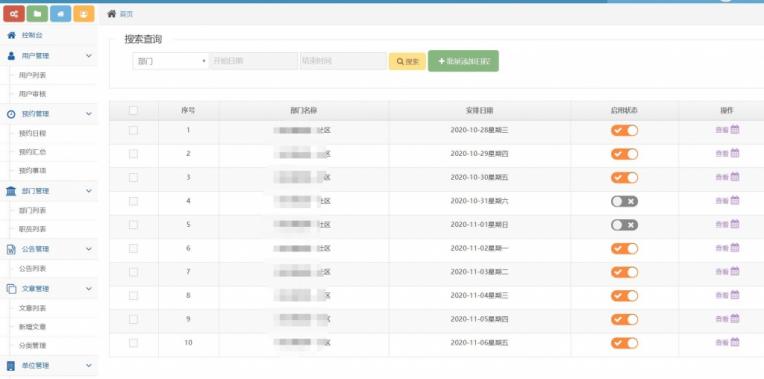The image size is (764, 379).
Task: Disable the status switch for 2020-10-28
Action: (x=624, y=130)
